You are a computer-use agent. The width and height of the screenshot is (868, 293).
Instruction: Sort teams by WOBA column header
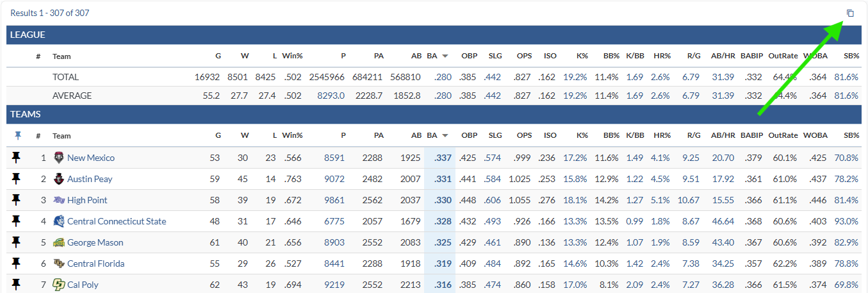pyautogui.click(x=815, y=136)
